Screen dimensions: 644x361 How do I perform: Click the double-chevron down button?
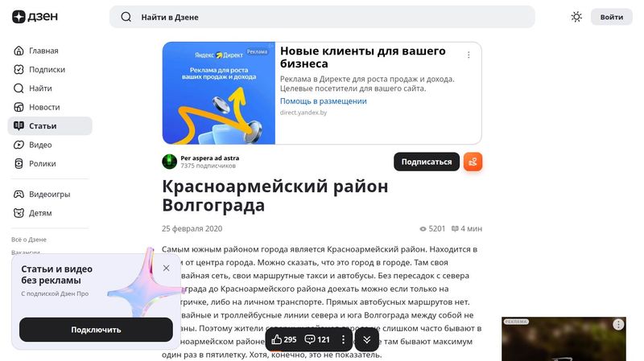click(367, 339)
